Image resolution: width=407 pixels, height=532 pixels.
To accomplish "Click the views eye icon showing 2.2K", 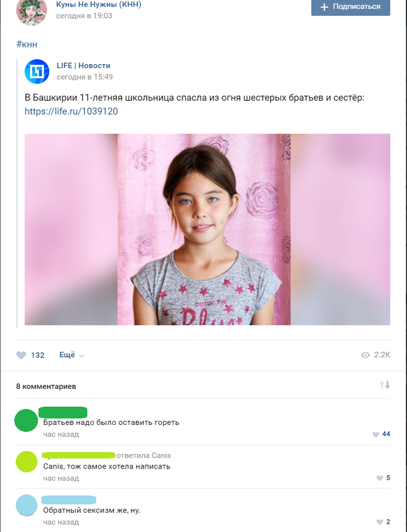I will pyautogui.click(x=365, y=355).
